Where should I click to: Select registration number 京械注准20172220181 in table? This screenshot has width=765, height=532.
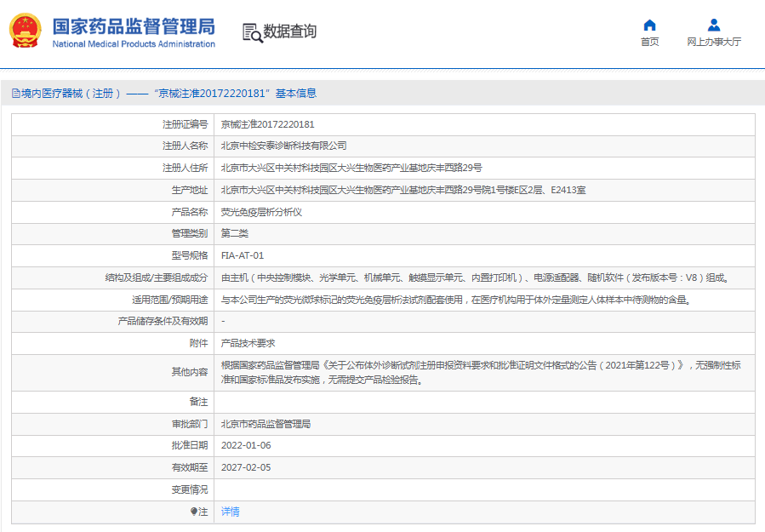(267, 124)
